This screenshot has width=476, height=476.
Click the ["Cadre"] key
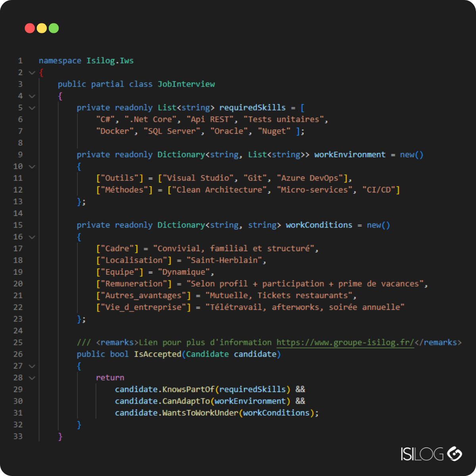[x=117, y=248]
